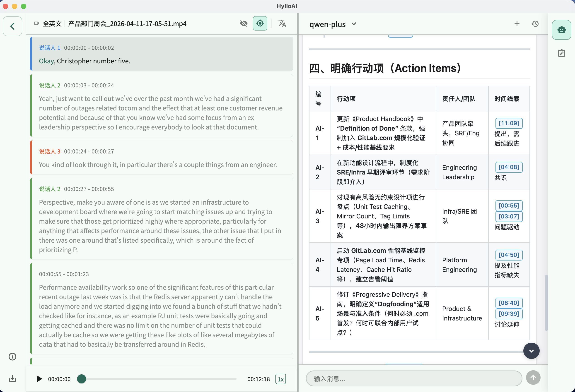Click speaker label 说话人 1
575x392 pixels.
click(49, 48)
